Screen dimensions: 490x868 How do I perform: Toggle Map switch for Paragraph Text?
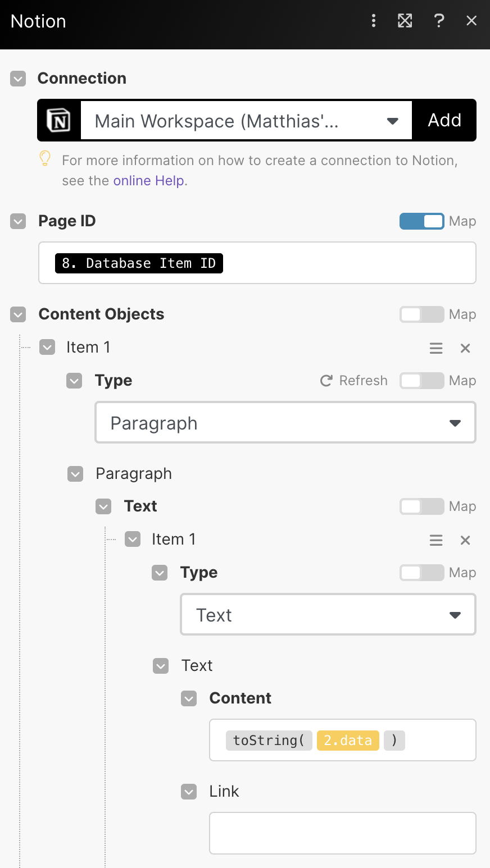pos(422,506)
